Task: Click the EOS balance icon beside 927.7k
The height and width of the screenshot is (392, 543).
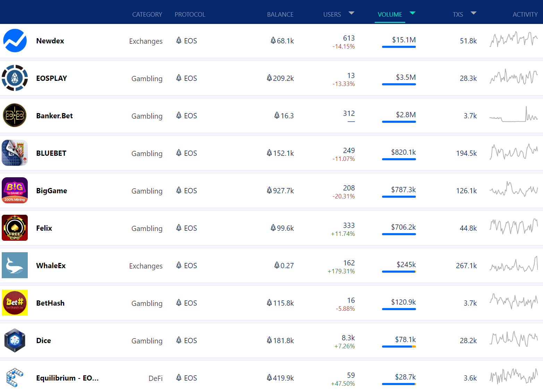Action: (x=269, y=190)
